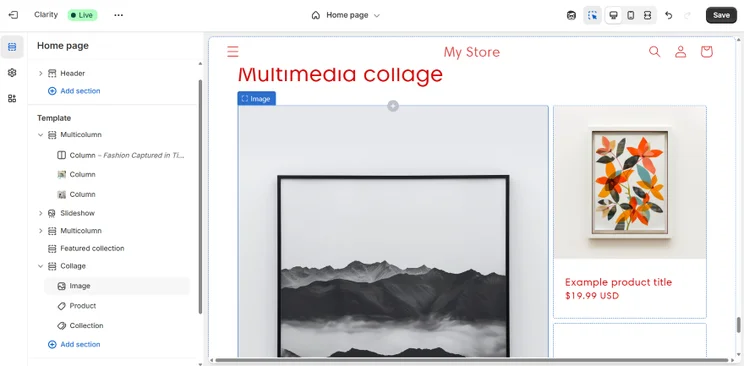Image resolution: width=744 pixels, height=366 pixels.
Task: Select the Image block under Collage
Action: [117, 286]
